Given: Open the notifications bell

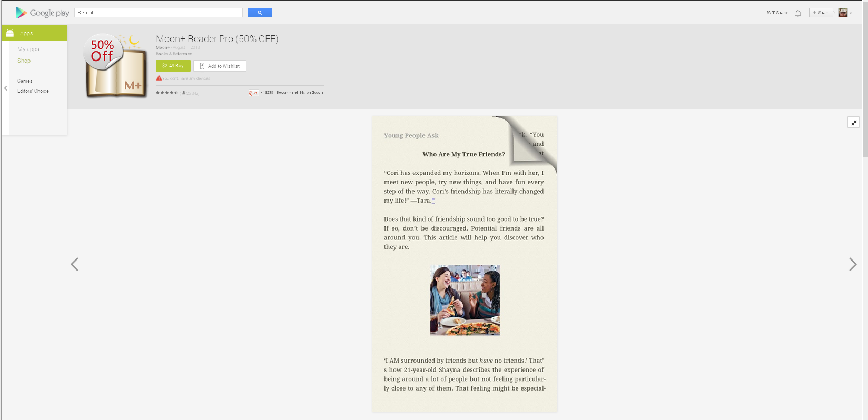Looking at the screenshot, I should [x=798, y=13].
